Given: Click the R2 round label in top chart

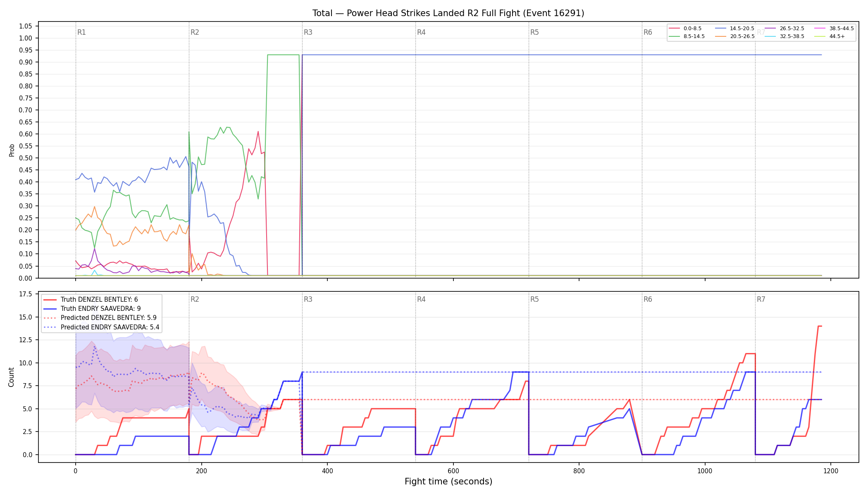Looking at the screenshot, I should (x=195, y=32).
